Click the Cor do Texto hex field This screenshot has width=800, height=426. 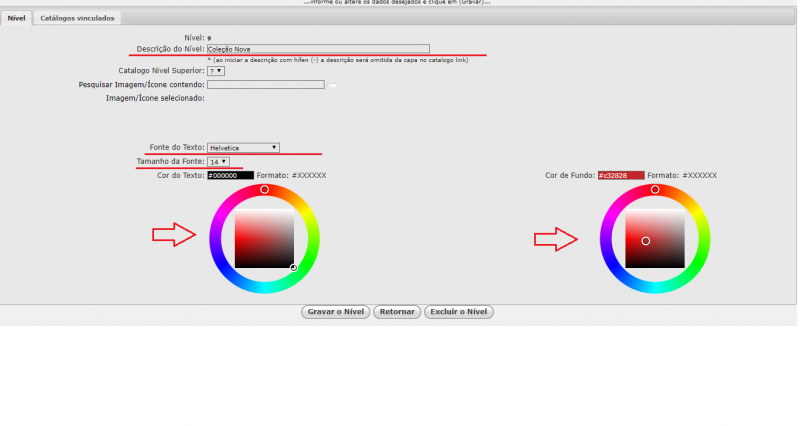click(x=230, y=175)
